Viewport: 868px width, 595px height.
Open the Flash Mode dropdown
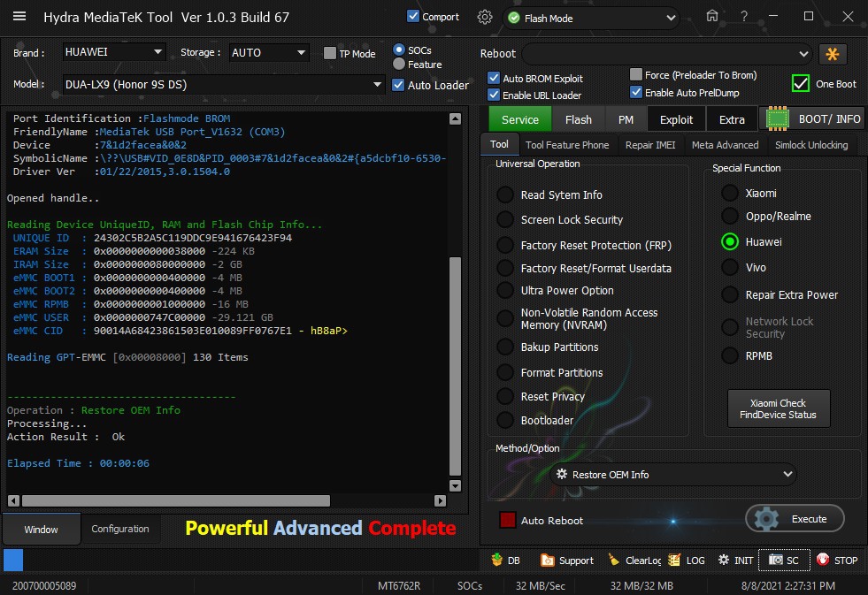pos(591,19)
